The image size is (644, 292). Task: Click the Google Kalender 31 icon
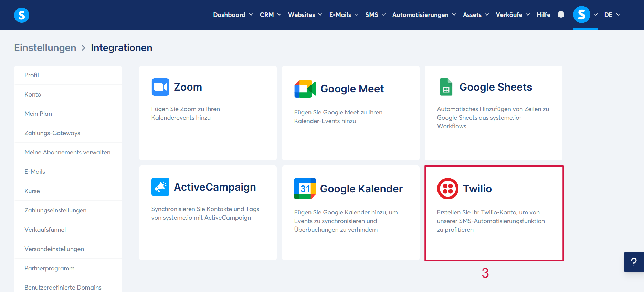305,189
